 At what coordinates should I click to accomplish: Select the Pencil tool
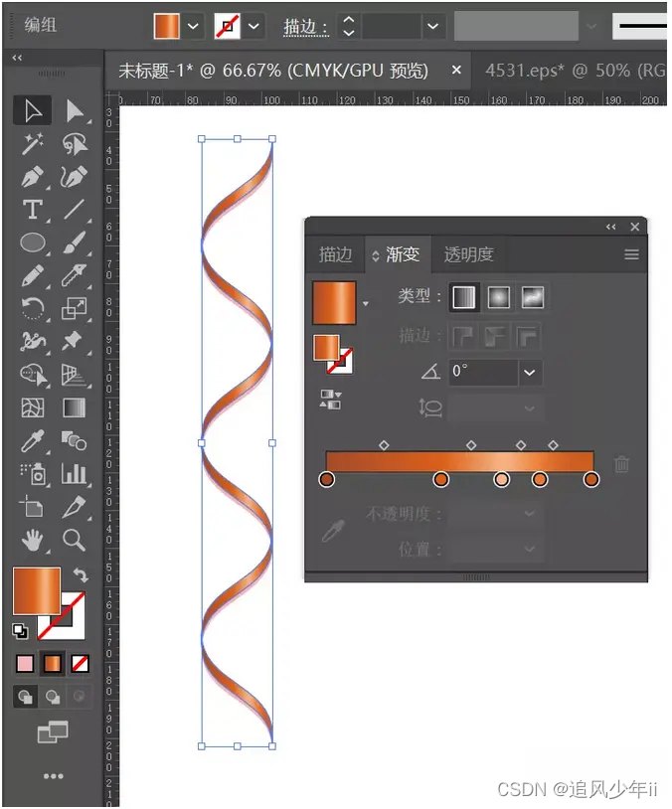(x=33, y=275)
